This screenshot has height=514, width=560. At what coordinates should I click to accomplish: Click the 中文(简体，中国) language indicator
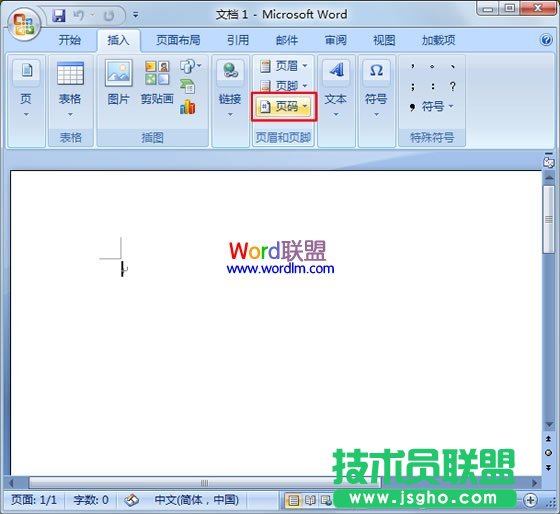(x=196, y=500)
